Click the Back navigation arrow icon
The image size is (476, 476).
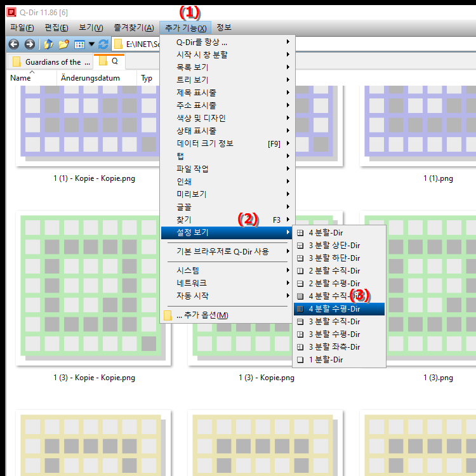[x=14, y=44]
